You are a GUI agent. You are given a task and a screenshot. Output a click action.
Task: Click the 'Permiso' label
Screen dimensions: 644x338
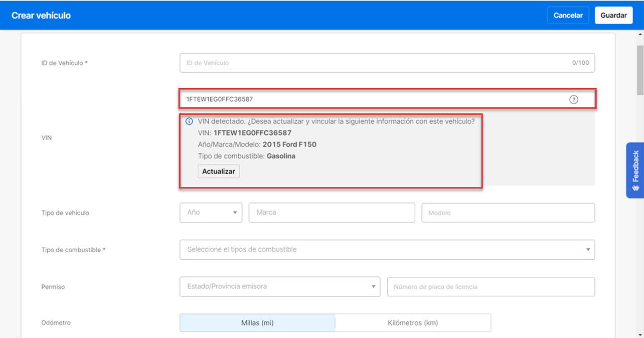click(x=53, y=287)
